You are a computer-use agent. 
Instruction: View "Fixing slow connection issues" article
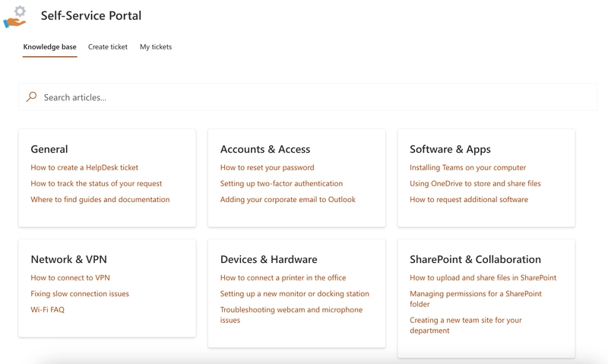(80, 294)
